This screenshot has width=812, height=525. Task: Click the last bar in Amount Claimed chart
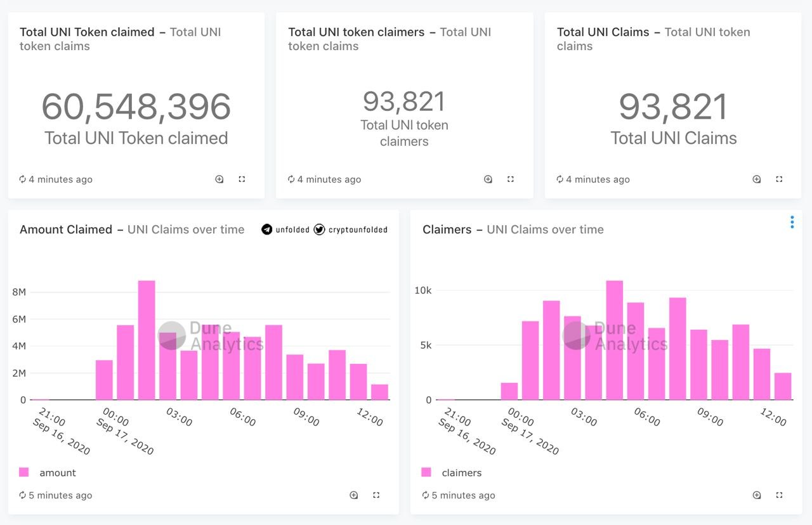tap(379, 392)
